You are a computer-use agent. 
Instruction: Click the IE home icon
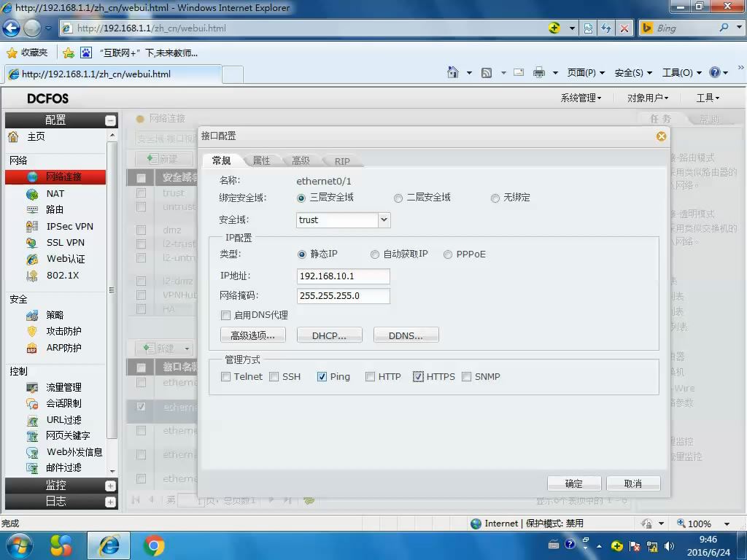453,72
